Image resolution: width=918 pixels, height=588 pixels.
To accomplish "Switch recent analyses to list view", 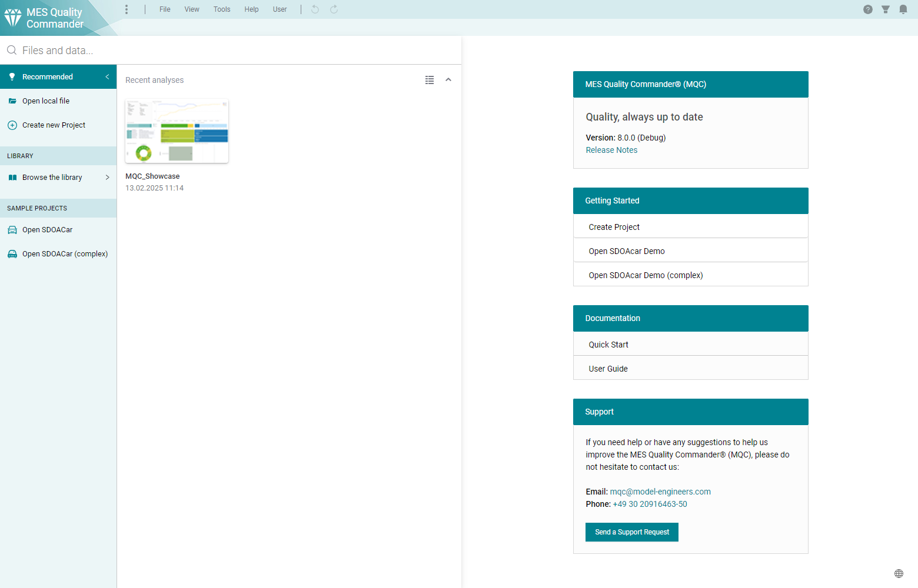I will 430,80.
